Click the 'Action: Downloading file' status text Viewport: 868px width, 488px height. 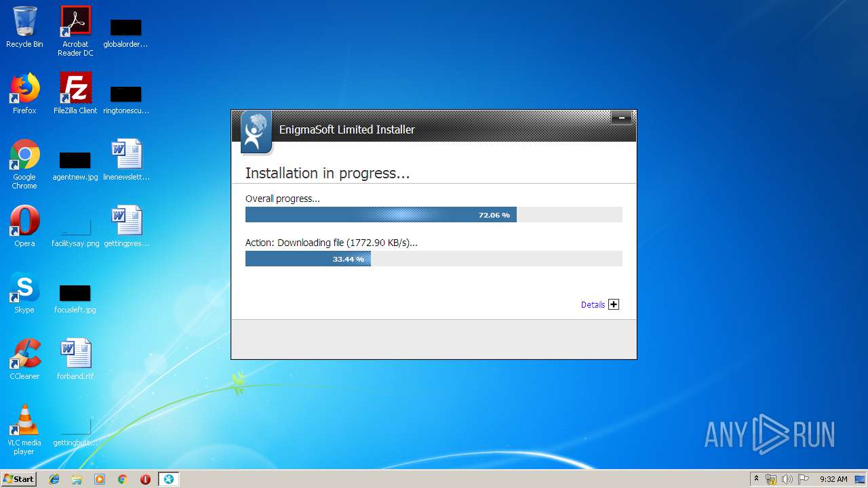pos(332,243)
